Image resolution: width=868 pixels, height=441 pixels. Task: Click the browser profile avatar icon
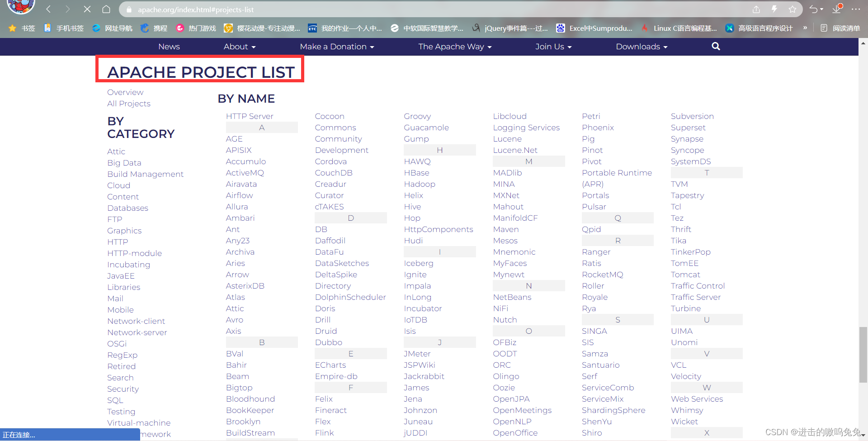(21, 5)
